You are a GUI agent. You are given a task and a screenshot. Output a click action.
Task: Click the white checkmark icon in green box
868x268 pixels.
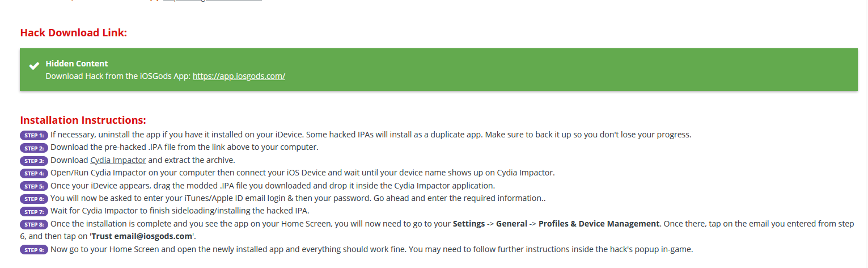34,66
